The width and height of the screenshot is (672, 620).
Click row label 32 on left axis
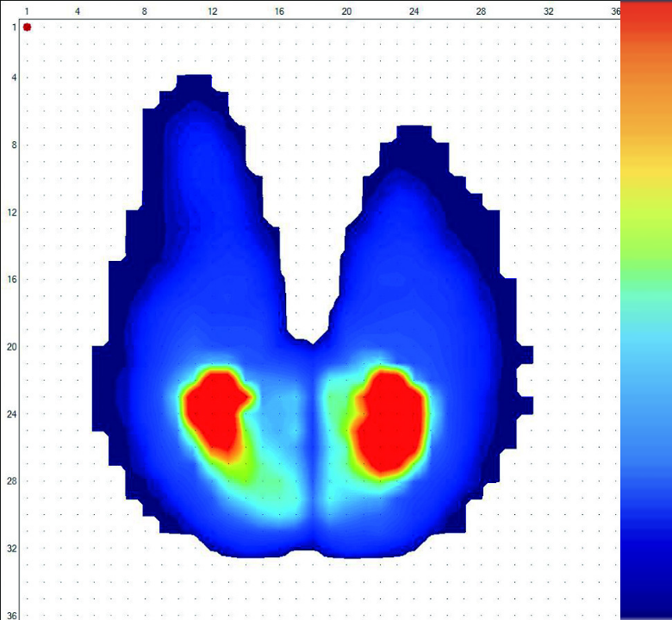coord(12,549)
